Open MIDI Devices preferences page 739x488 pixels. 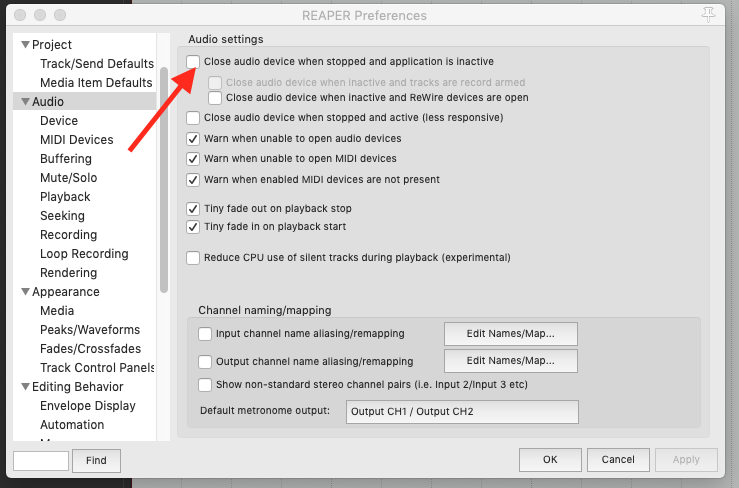(x=77, y=140)
